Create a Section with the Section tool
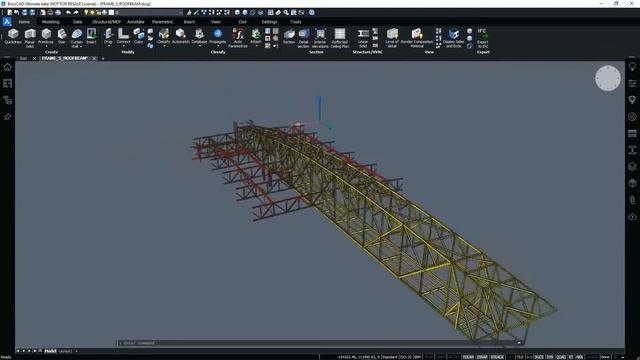Image resolution: width=640 pixels, height=360 pixels. click(289, 36)
